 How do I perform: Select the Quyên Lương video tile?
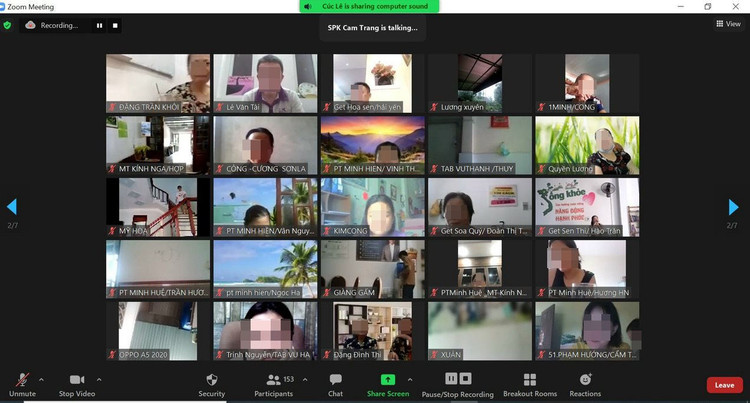click(x=587, y=145)
